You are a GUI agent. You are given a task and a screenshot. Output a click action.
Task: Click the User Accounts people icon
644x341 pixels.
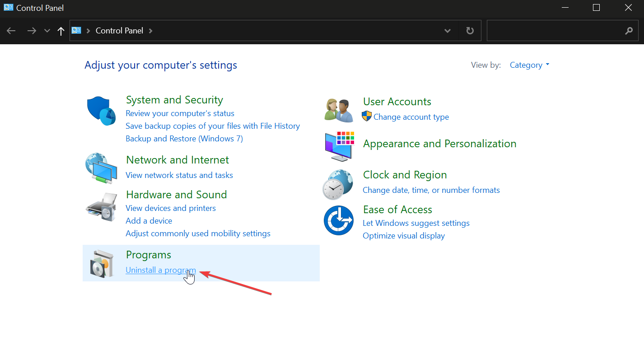[x=339, y=110]
